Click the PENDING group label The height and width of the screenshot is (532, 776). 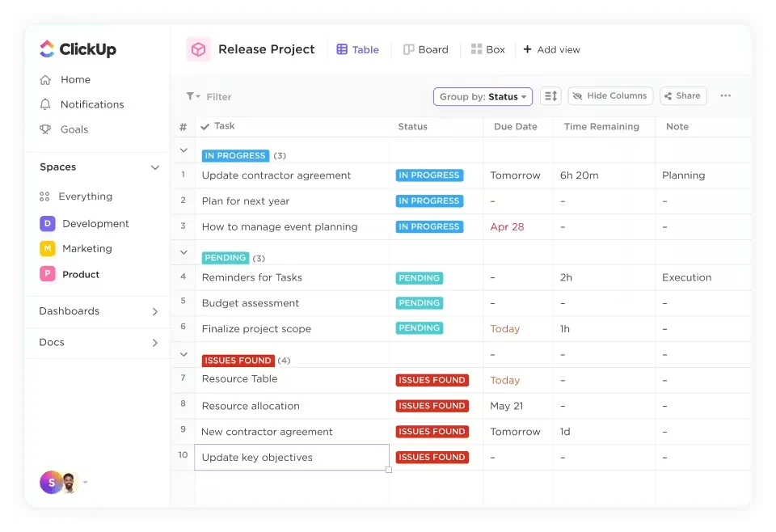(226, 258)
